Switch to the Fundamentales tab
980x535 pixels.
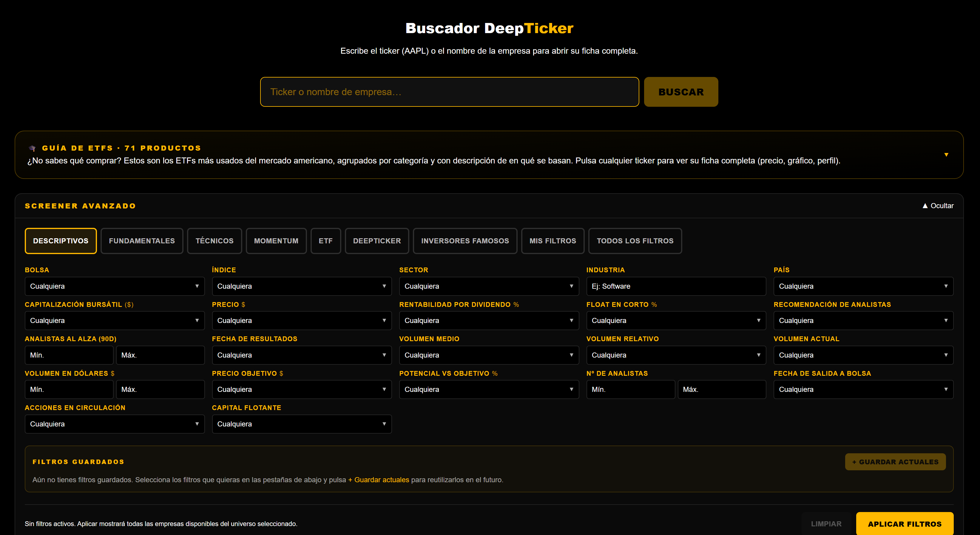[142, 241]
